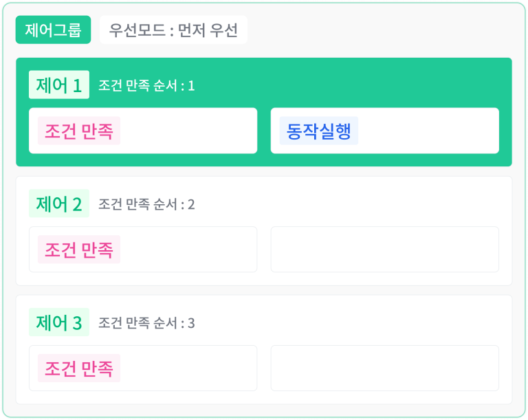The height and width of the screenshot is (420, 528).
Task: Click the empty action box in 제어 2
Action: [385, 250]
